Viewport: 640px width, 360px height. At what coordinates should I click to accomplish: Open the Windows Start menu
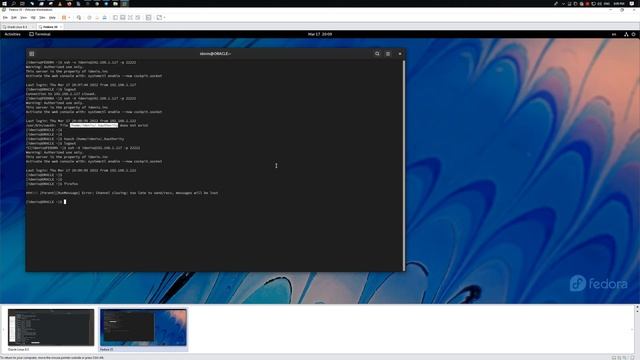click(4, 3)
